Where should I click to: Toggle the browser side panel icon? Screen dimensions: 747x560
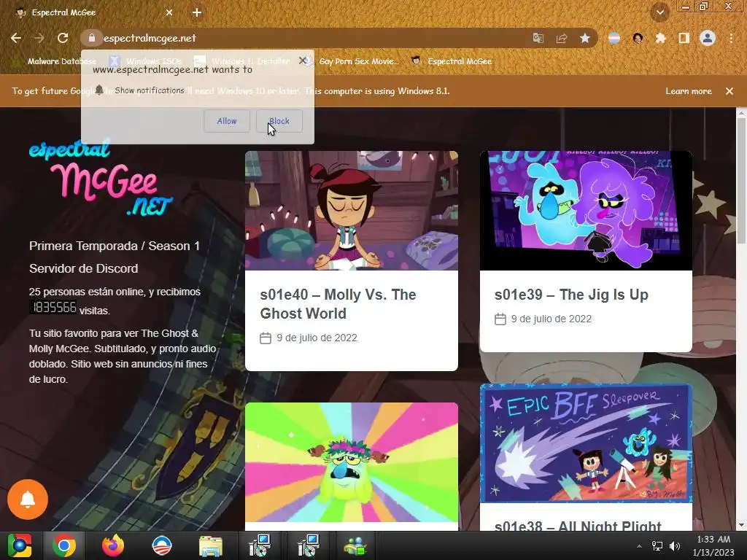tap(684, 38)
